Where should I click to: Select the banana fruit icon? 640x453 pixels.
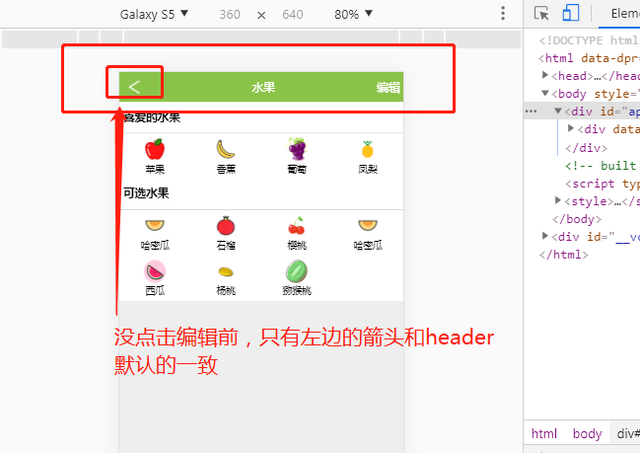pyautogui.click(x=226, y=149)
